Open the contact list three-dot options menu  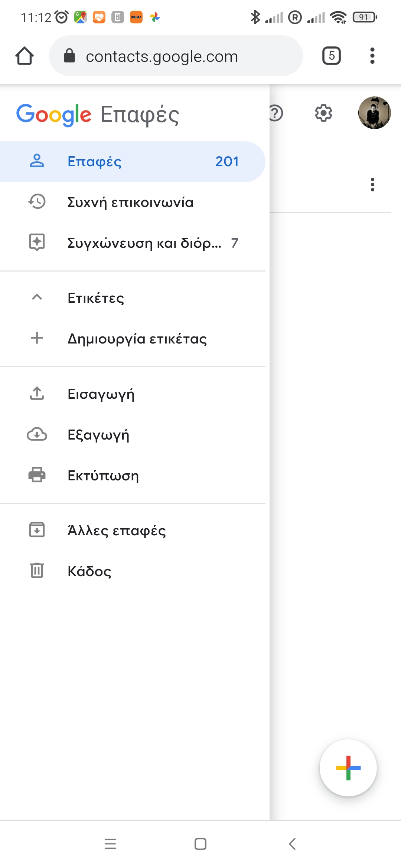point(372,184)
